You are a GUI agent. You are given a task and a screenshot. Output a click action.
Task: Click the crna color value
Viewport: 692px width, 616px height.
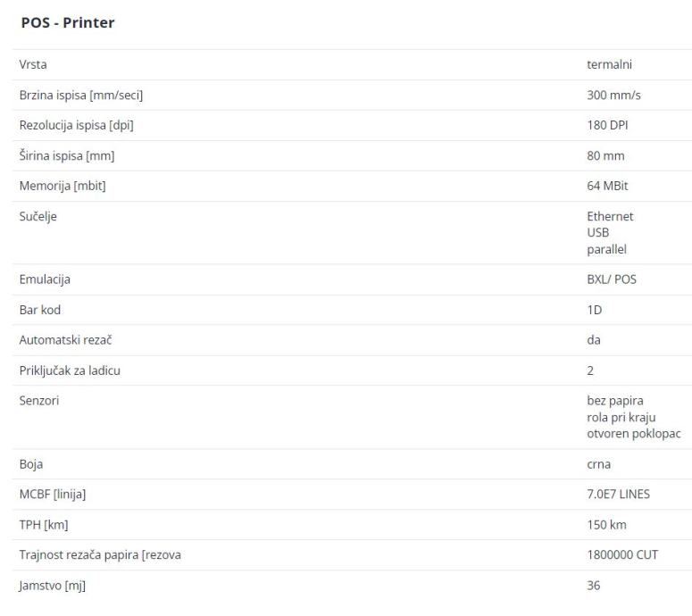600,464
